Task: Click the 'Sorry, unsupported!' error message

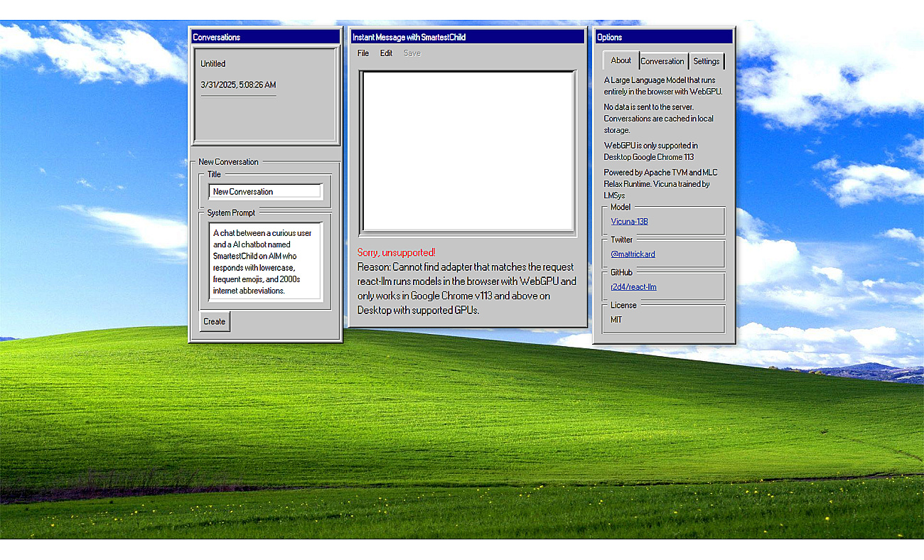Action: [397, 252]
